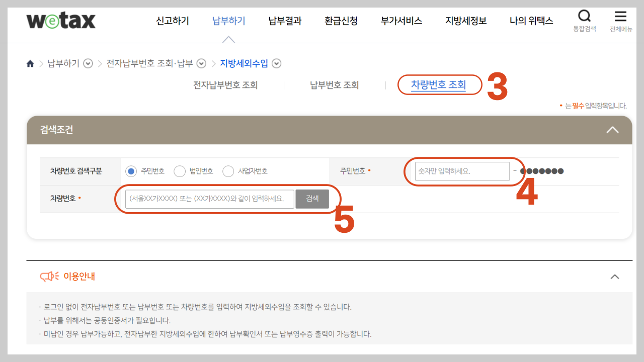The height and width of the screenshot is (362, 644).
Task: Open the 지방세정보 menu
Action: pos(465,21)
